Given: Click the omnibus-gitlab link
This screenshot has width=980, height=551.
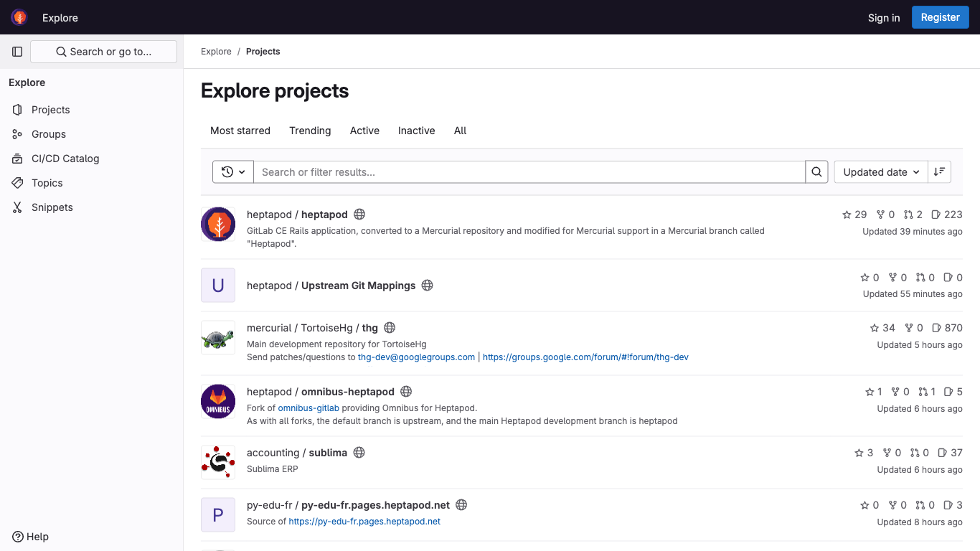Looking at the screenshot, I should pos(308,408).
